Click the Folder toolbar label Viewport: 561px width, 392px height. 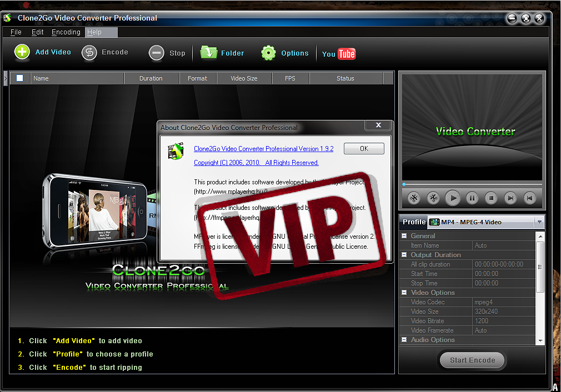pos(233,53)
